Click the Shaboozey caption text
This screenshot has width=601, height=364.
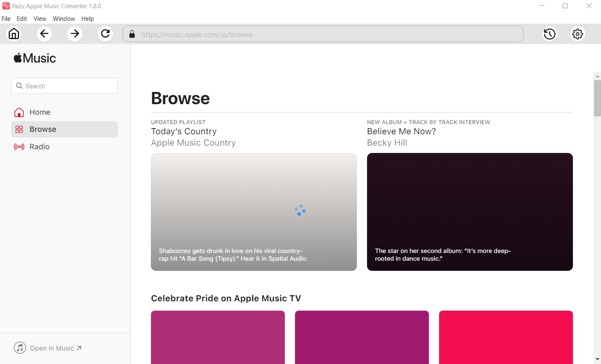(x=233, y=255)
